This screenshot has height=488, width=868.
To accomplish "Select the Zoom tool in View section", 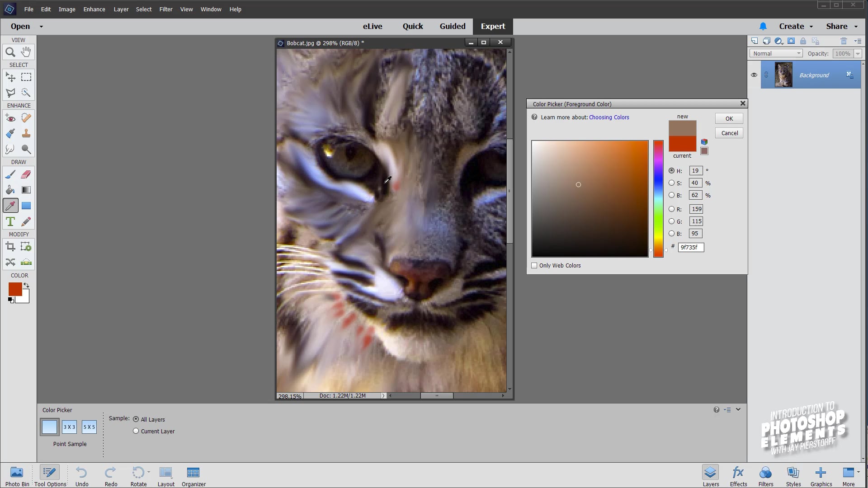I will point(10,52).
